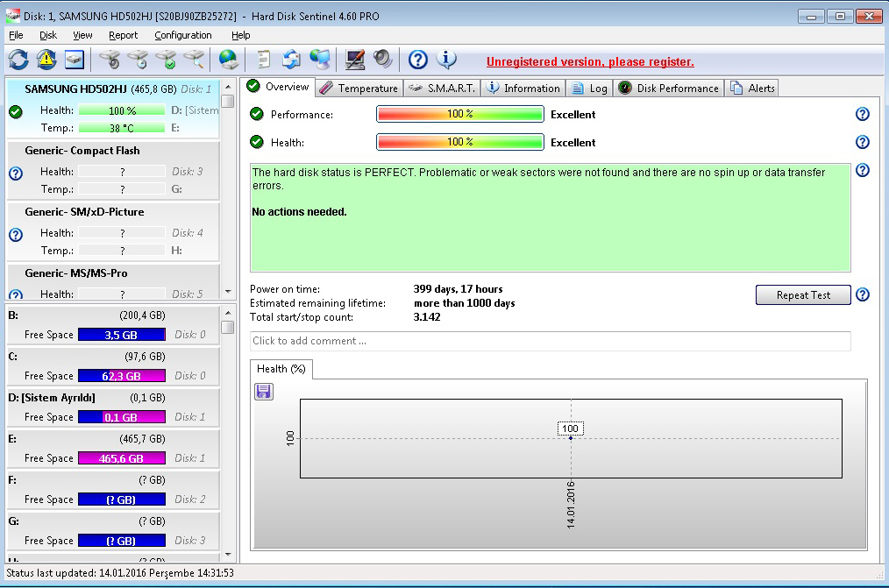The height and width of the screenshot is (588, 889).
Task: Click the disk with clock toolbar icon
Action: click(x=138, y=60)
